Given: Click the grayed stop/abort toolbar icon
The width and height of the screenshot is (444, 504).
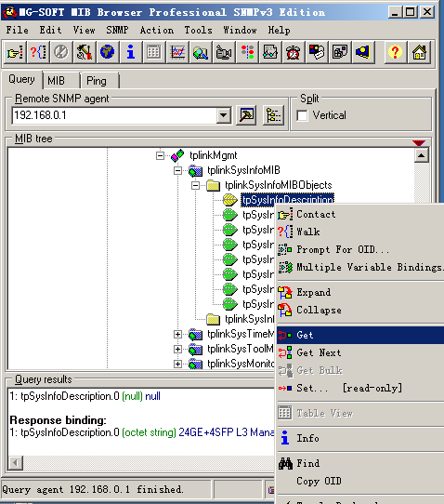Looking at the screenshot, I should pyautogui.click(x=61, y=52).
